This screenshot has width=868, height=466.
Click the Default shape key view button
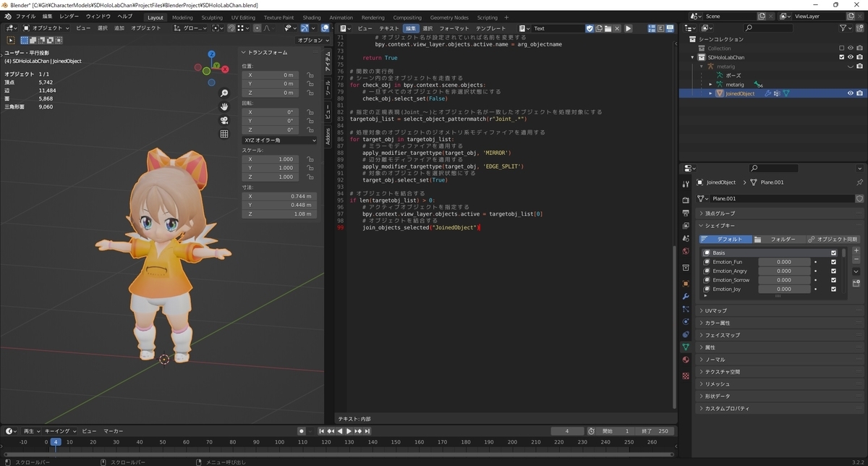pos(724,239)
